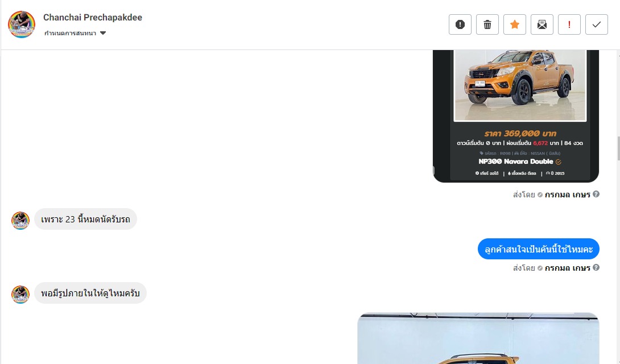Viewport: 620px width, 364px height.
Task: Open the กำหนดการสนทนา label menu
Action: pyautogui.click(x=70, y=33)
